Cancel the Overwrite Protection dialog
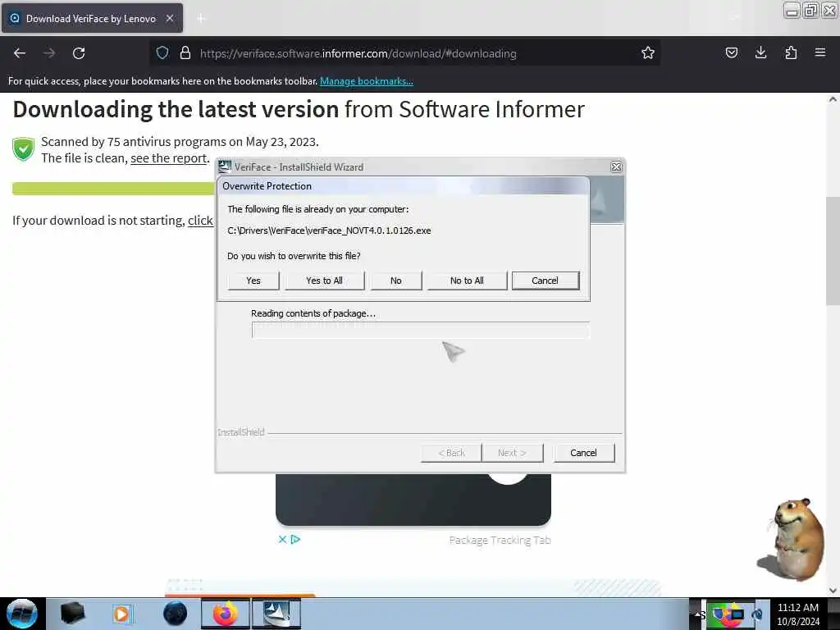Screen dimensions: 840x630 [x=546, y=281]
